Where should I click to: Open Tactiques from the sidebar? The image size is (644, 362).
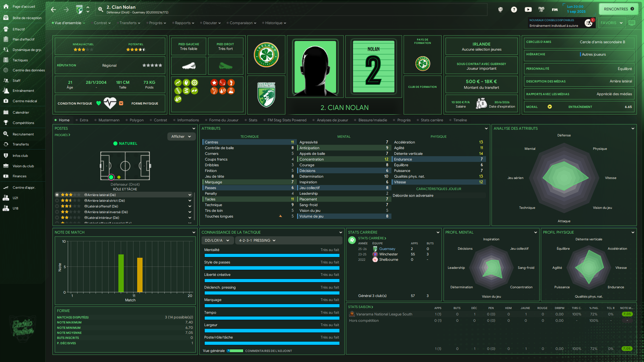[20, 60]
